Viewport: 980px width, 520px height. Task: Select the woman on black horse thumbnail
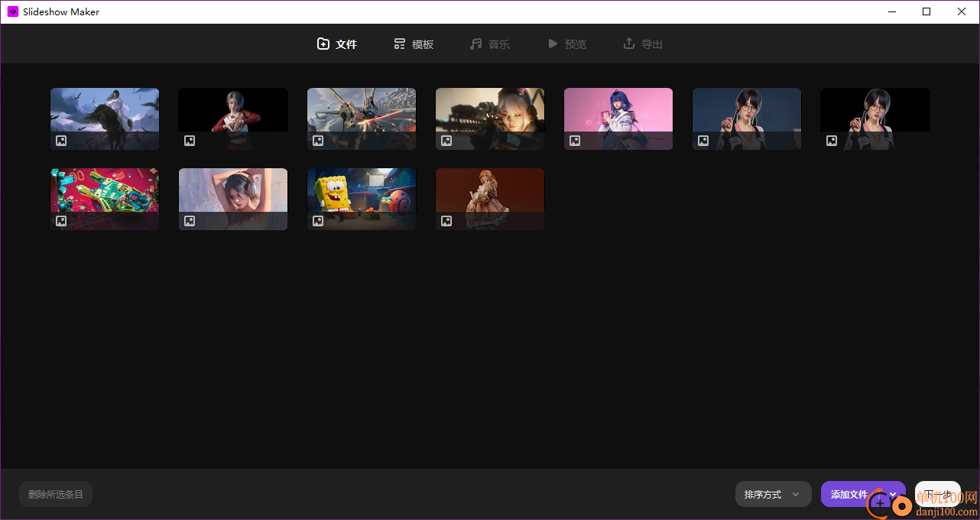[105, 119]
